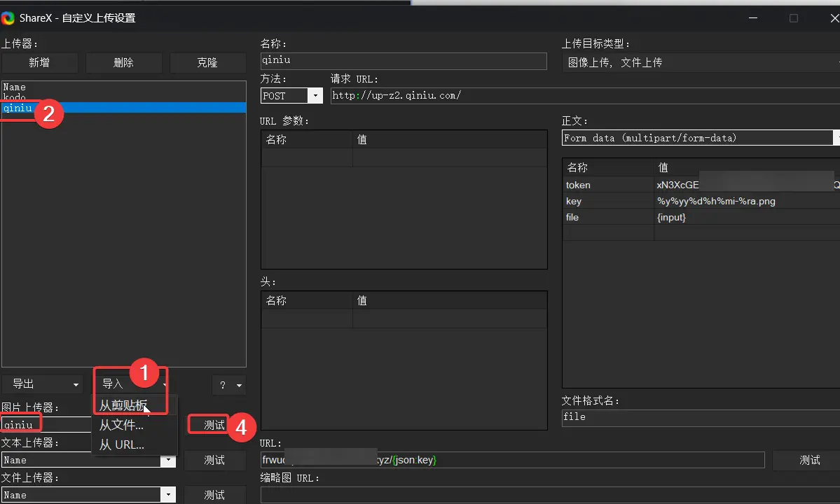The image size is (840, 504).
Task: Click the ShareX logo in title bar
Action: click(x=8, y=18)
